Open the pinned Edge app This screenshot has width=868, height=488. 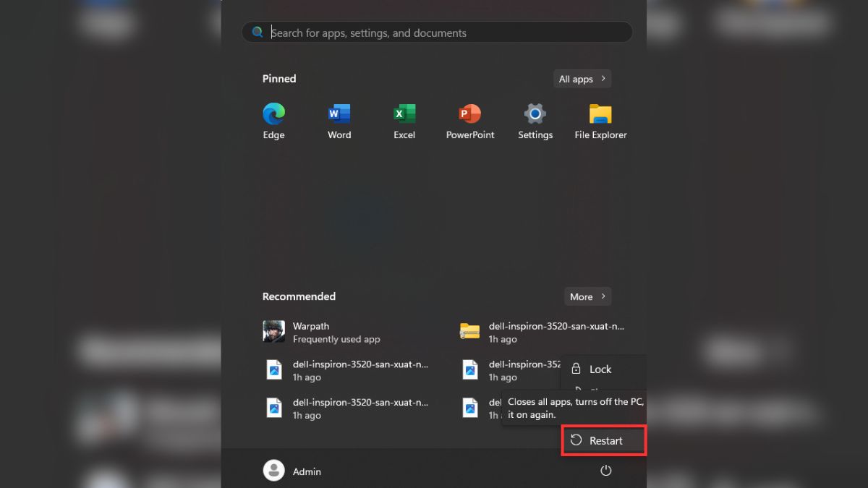click(x=273, y=121)
